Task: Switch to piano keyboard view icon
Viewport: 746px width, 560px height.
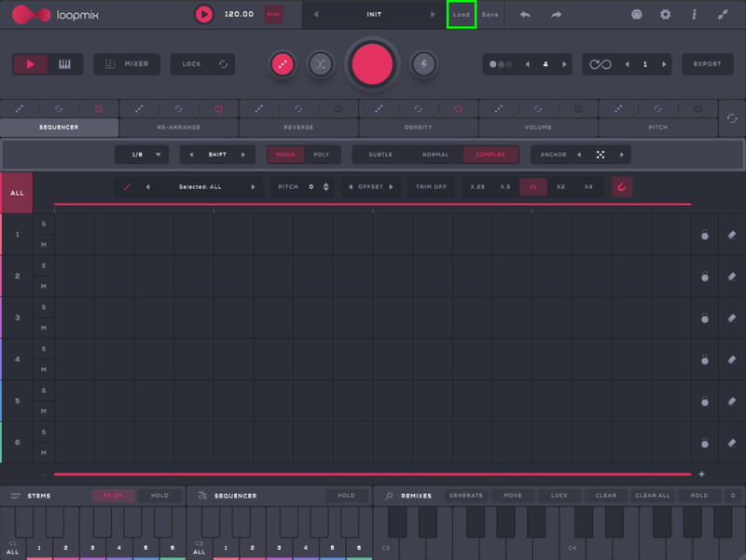Action: [65, 64]
